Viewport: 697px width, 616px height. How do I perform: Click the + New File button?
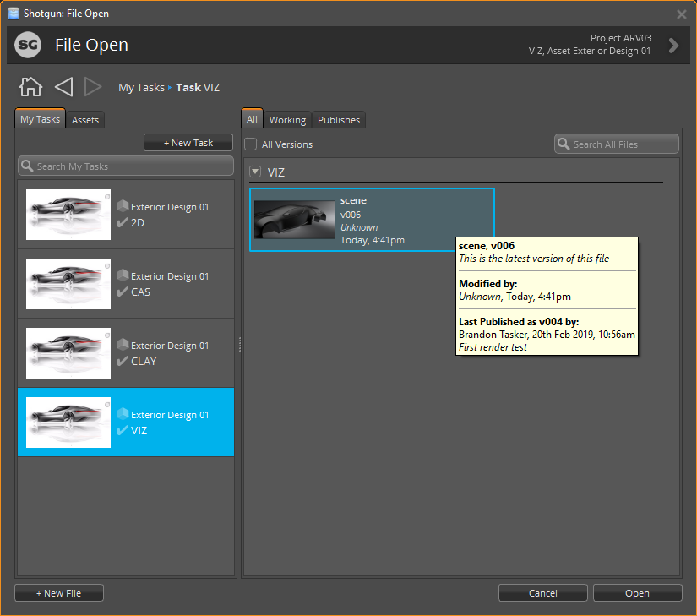[x=58, y=592]
